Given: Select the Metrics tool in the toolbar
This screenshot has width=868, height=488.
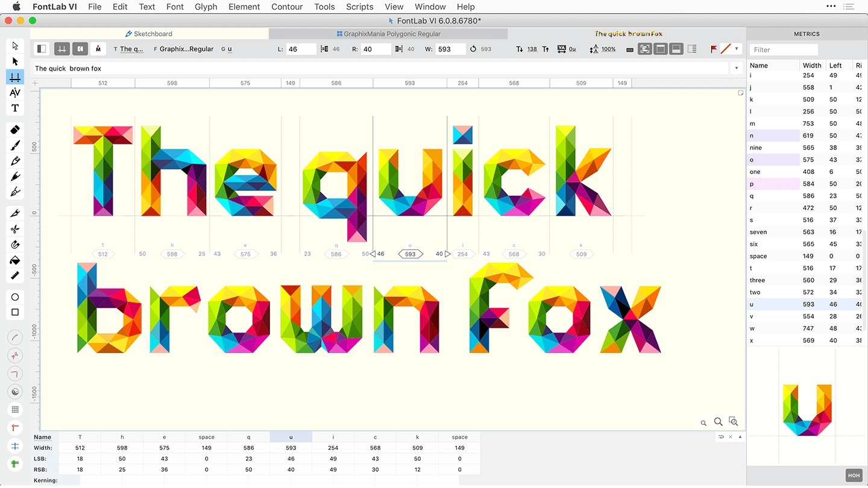Looking at the screenshot, I should tap(15, 77).
